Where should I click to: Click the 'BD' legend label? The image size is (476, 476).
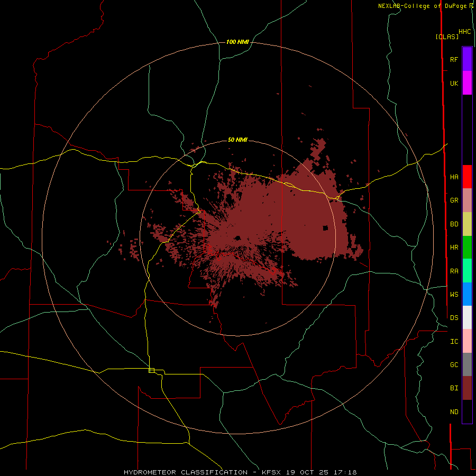coord(454,224)
